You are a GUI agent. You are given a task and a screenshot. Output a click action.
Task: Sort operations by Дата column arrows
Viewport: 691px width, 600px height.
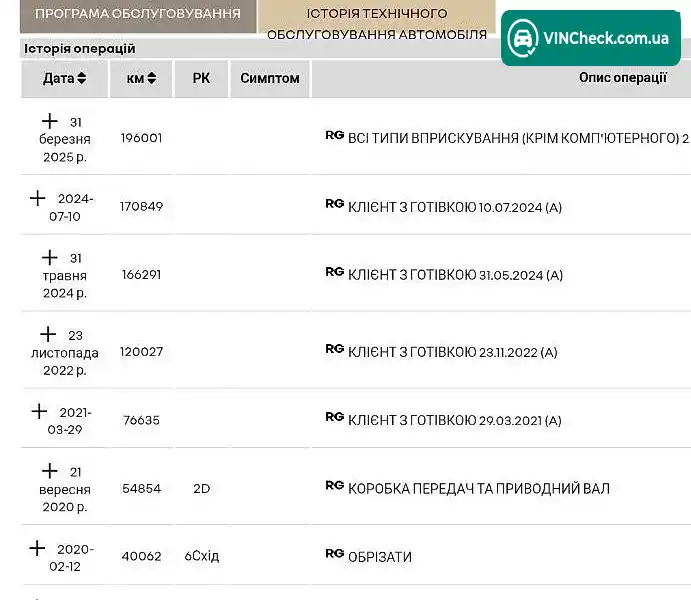click(x=82, y=78)
